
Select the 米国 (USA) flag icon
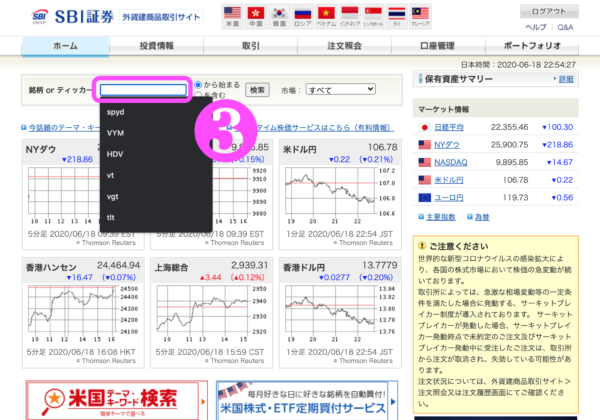tap(232, 16)
